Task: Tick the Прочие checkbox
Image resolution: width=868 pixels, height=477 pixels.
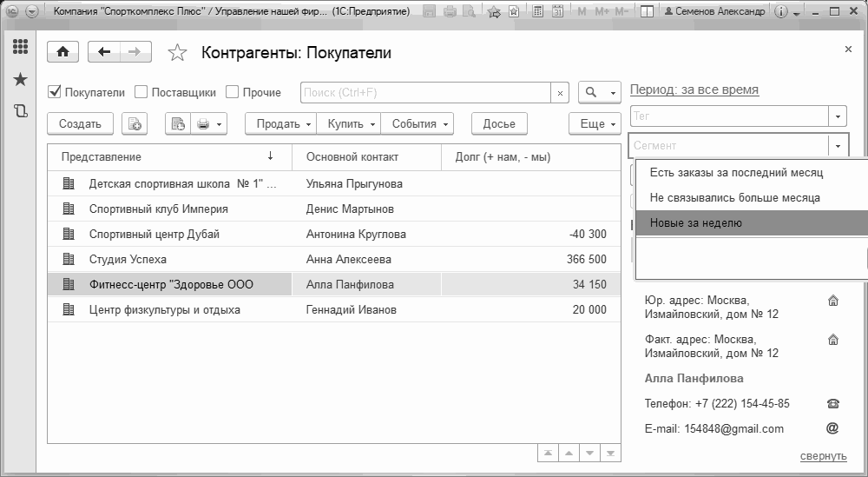Action: 232,92
